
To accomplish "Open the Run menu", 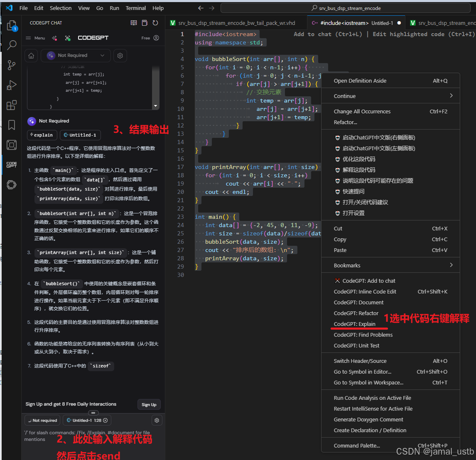I will pos(115,8).
